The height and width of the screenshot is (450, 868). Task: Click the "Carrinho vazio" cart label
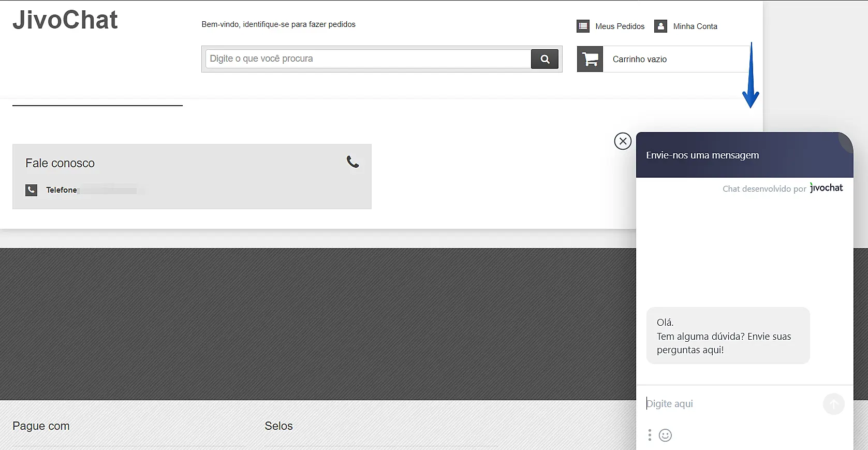(x=640, y=60)
